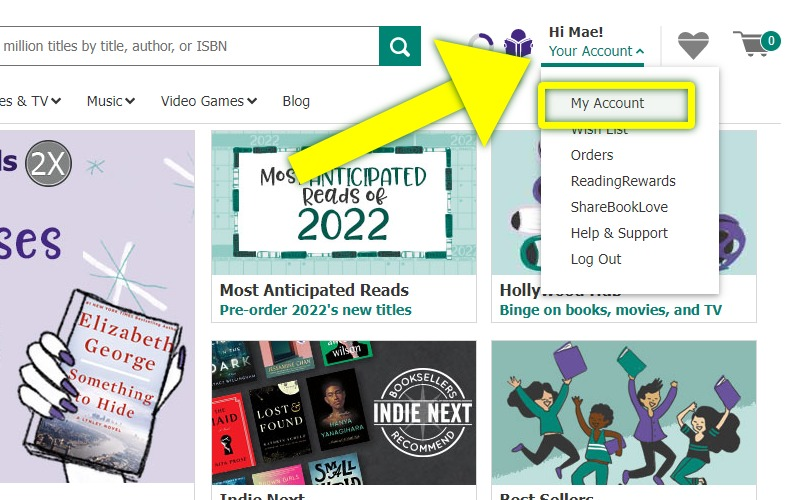Open the Video Games dropdown menu
The image size is (800, 500).
coord(209,101)
